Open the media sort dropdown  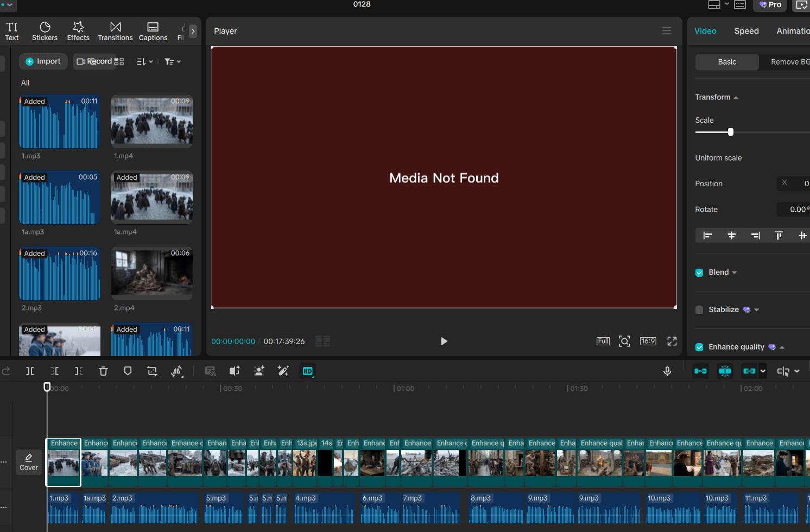click(144, 62)
